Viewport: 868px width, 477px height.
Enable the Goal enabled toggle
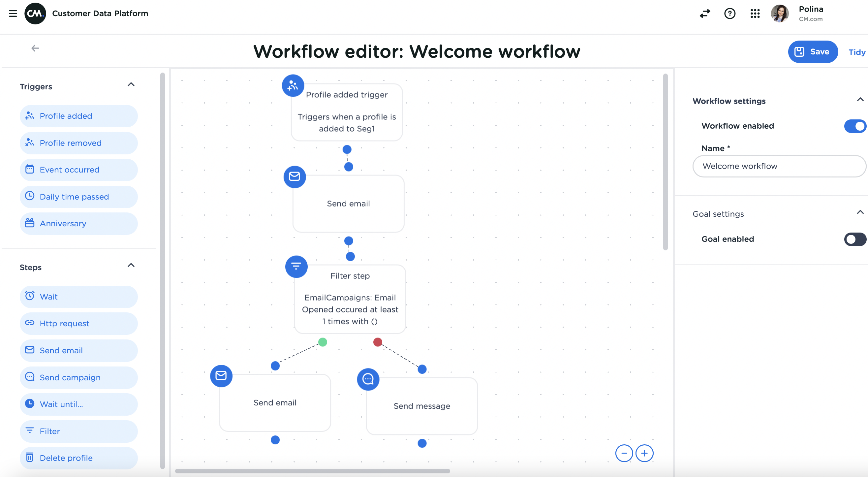[x=854, y=238]
